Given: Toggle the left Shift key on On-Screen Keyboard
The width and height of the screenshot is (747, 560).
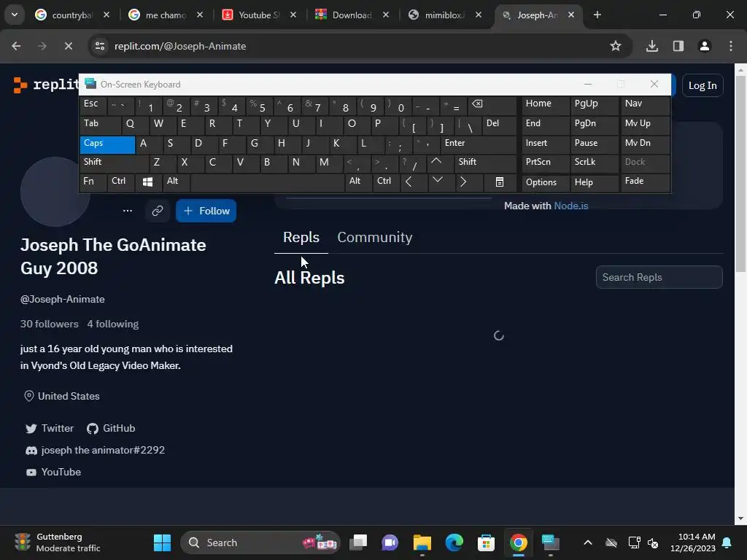Looking at the screenshot, I should point(115,163).
